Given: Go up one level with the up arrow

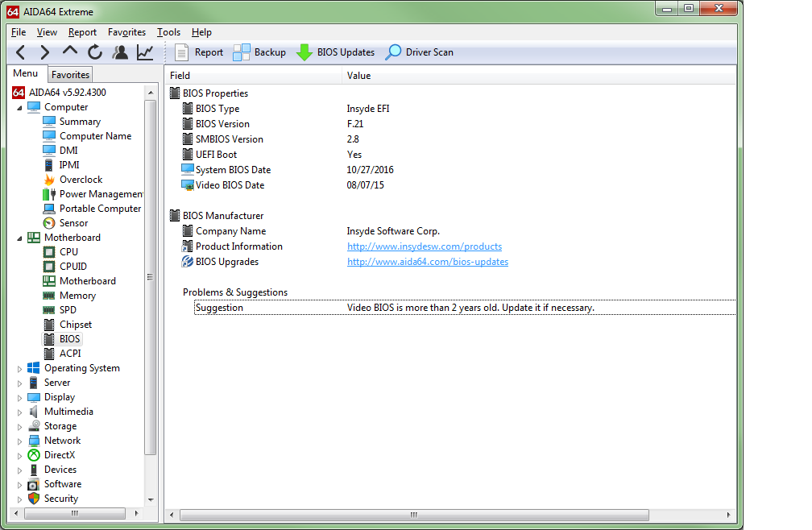Looking at the screenshot, I should (x=70, y=52).
